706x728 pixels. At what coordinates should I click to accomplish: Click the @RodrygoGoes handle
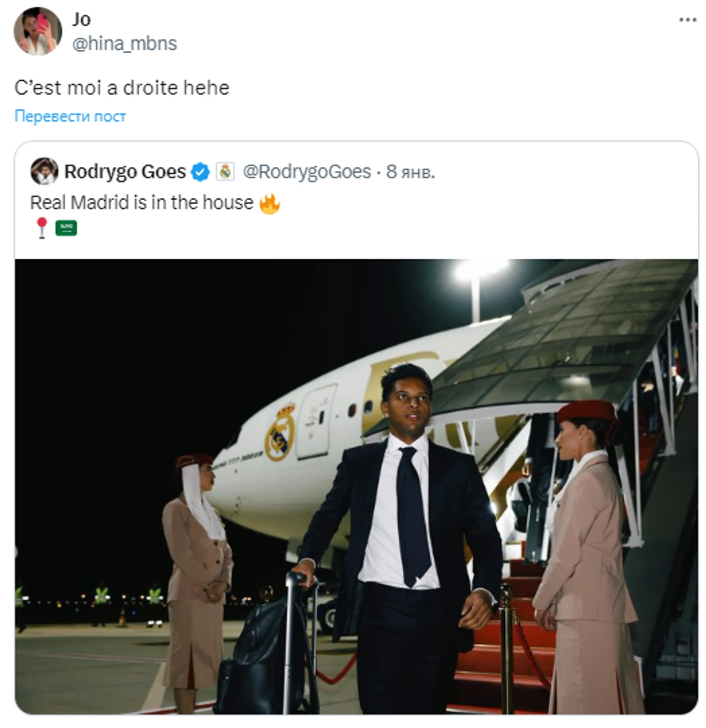coord(307,172)
